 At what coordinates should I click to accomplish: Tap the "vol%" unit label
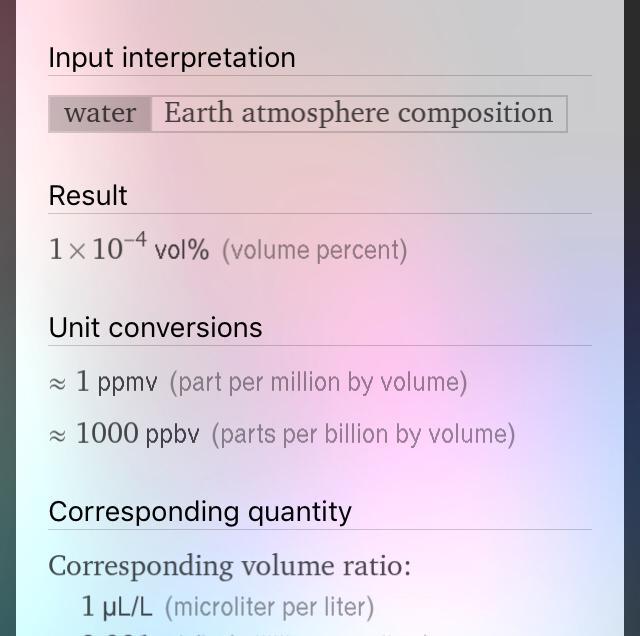click(181, 250)
